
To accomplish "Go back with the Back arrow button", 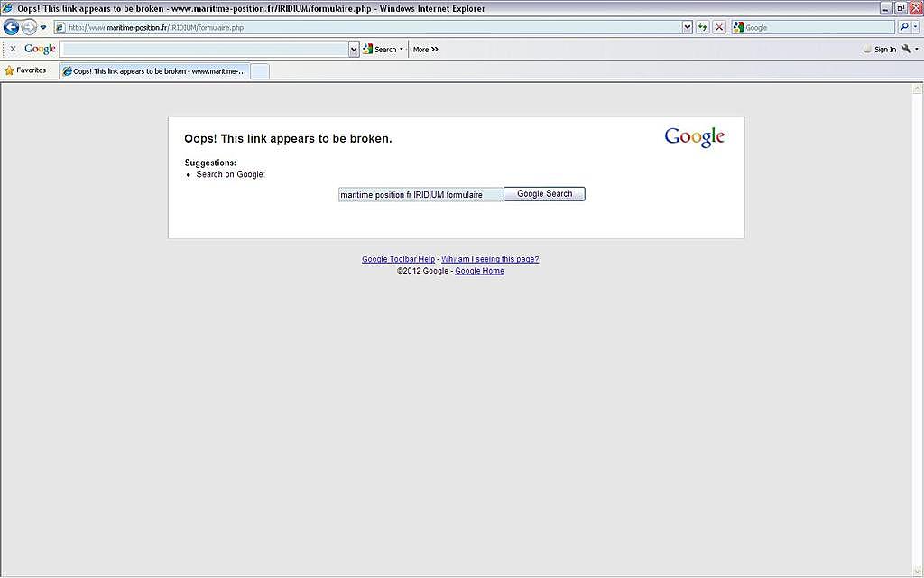I will point(11,27).
